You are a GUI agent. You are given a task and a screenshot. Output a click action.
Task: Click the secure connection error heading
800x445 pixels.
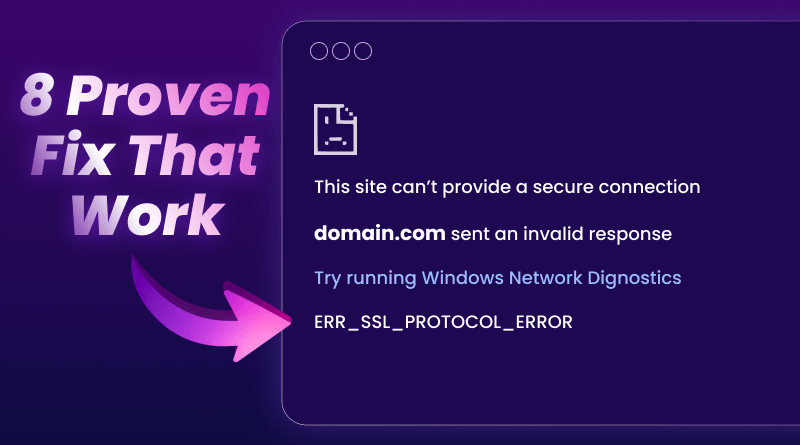(x=507, y=187)
